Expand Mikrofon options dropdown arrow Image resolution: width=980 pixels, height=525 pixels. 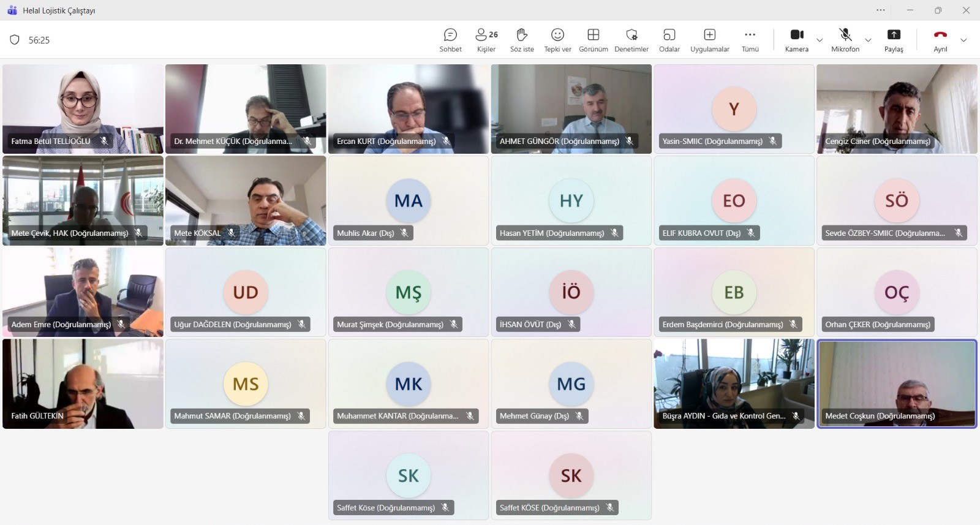[x=868, y=40]
